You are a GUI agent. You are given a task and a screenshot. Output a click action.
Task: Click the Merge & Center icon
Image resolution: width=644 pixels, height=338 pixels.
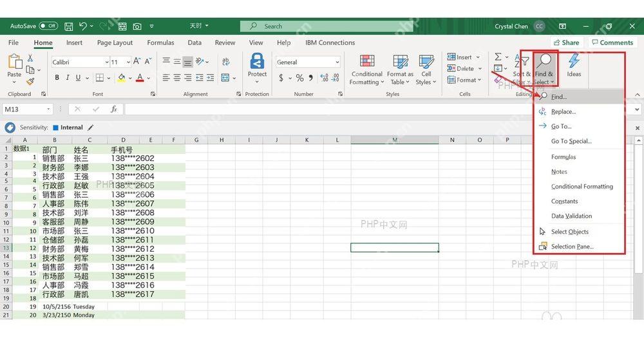click(x=225, y=78)
